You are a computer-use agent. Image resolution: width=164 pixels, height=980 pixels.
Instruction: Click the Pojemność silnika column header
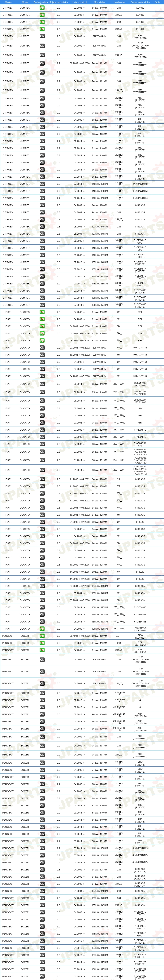58,2
